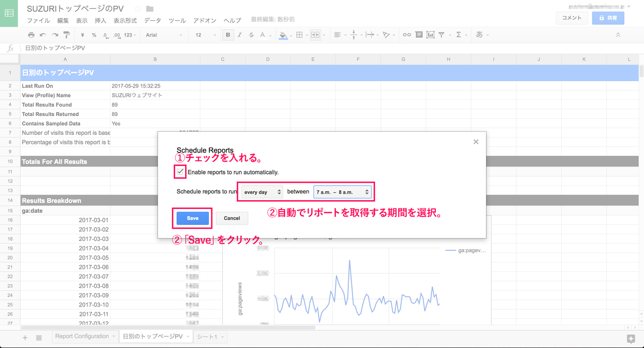Click Cancel in Schedule Reports dialog

coord(232,218)
